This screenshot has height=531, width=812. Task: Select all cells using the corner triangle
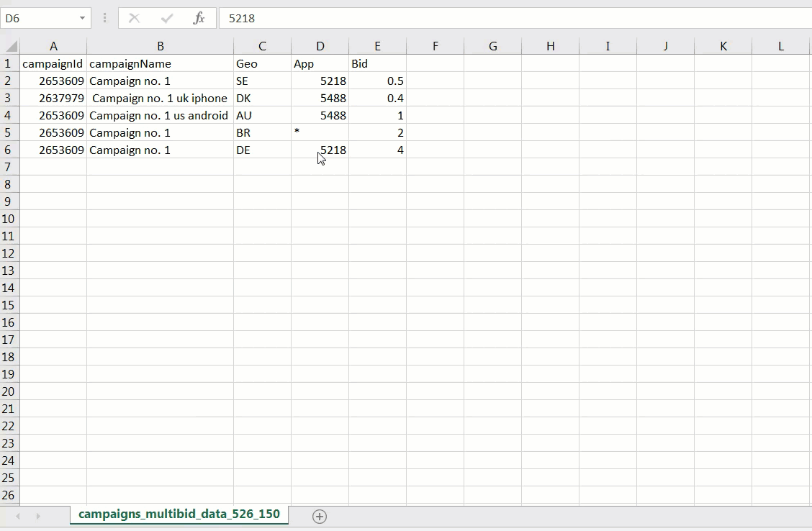pyautogui.click(x=9, y=46)
